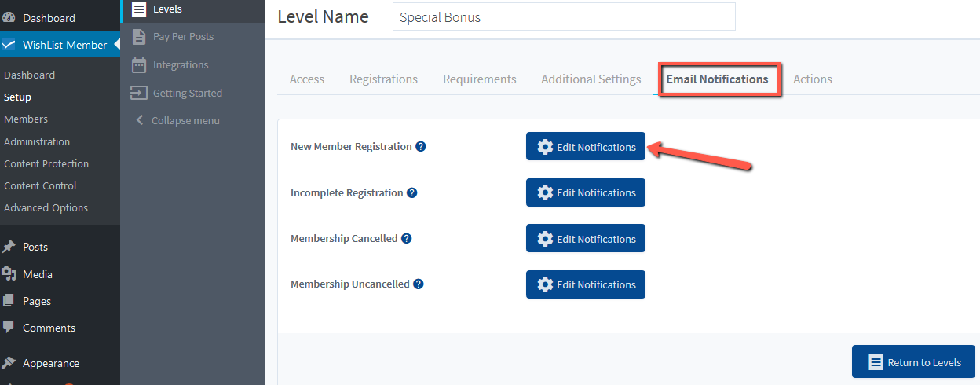Image resolution: width=980 pixels, height=385 pixels.
Task: Click the Getting Started arrow icon
Action: coord(139,93)
